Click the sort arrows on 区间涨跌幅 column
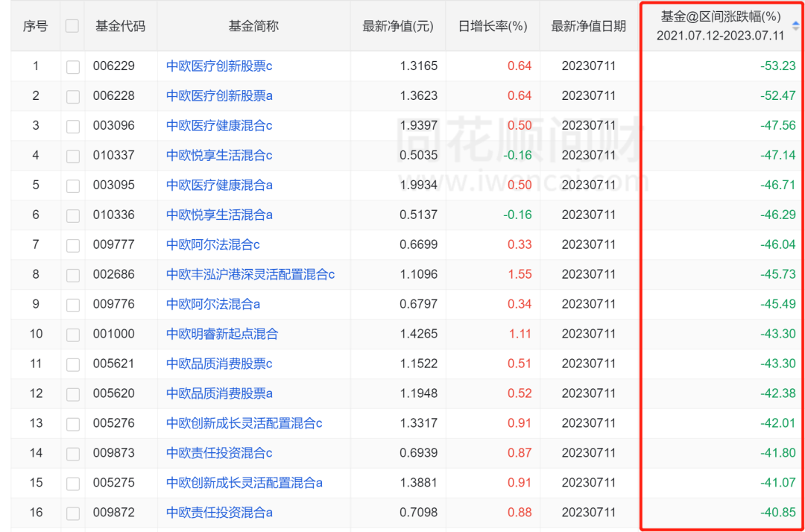Viewport: 805px width, 532px height. 795,25
